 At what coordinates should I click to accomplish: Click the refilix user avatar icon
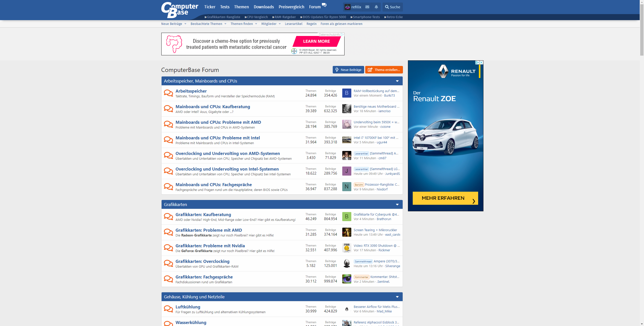click(348, 7)
